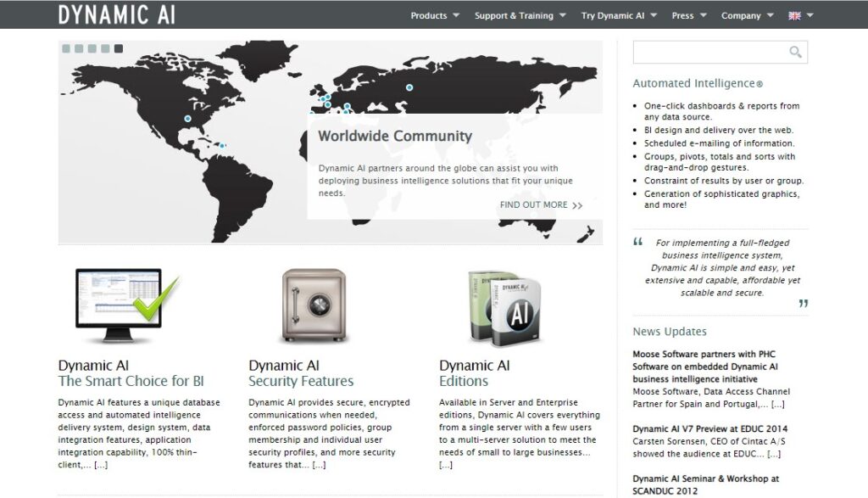Open the language selector dropdown arrow
This screenshot has height=498, width=868.
[x=810, y=15]
